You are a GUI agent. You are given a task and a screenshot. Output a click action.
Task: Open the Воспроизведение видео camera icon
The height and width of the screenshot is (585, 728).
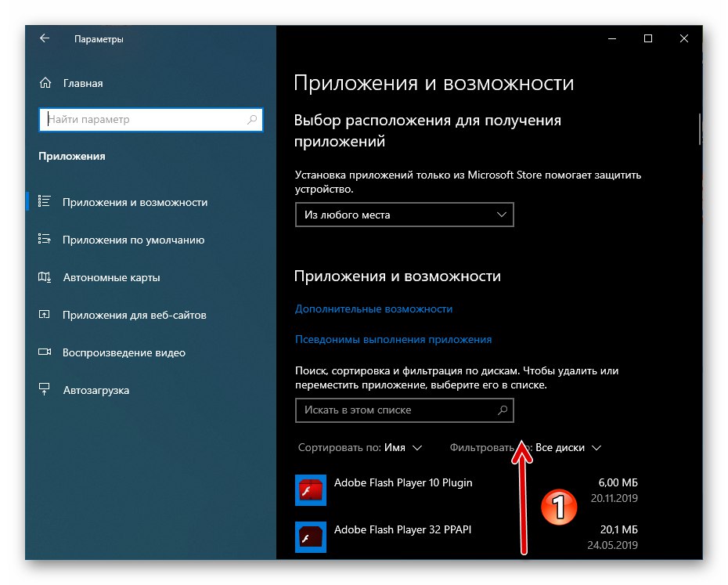(x=44, y=352)
